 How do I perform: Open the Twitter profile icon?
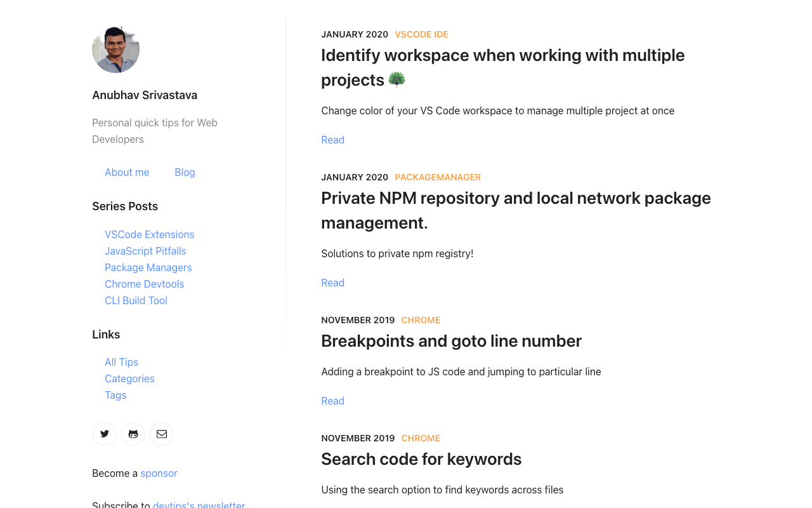[104, 434]
